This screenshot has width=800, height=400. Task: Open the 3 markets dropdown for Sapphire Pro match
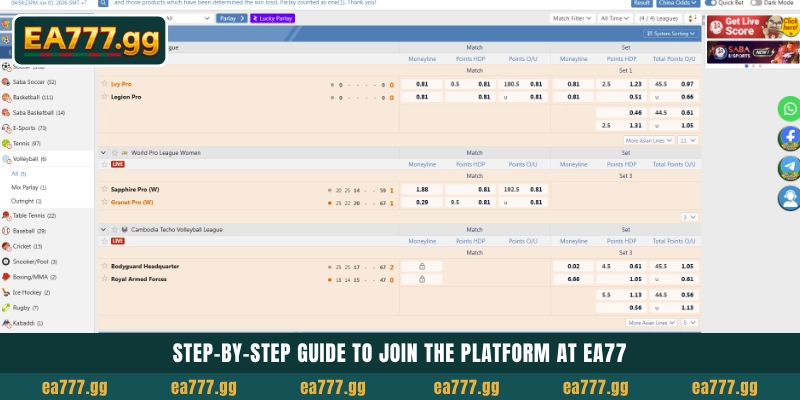tap(690, 217)
